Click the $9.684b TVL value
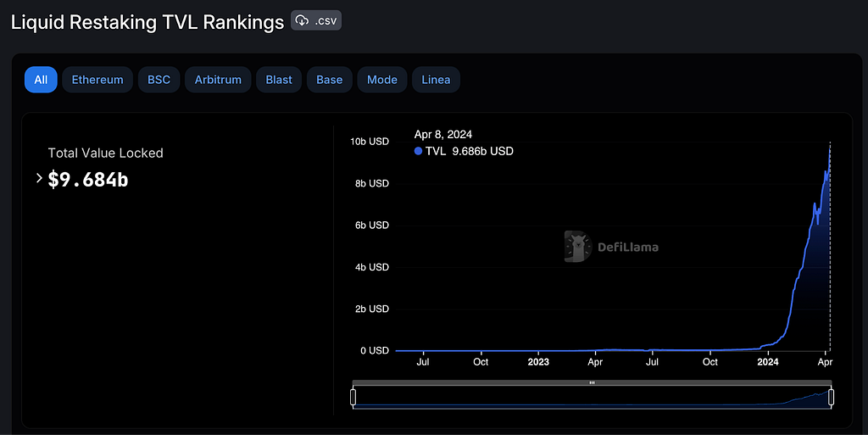This screenshot has width=868, height=435. pyautogui.click(x=88, y=179)
